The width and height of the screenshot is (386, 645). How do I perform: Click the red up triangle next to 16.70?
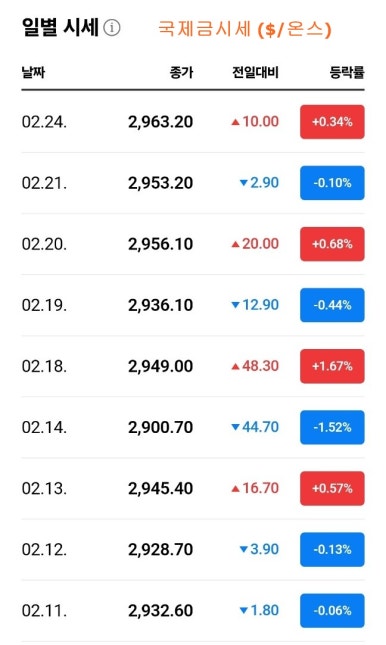click(235, 488)
